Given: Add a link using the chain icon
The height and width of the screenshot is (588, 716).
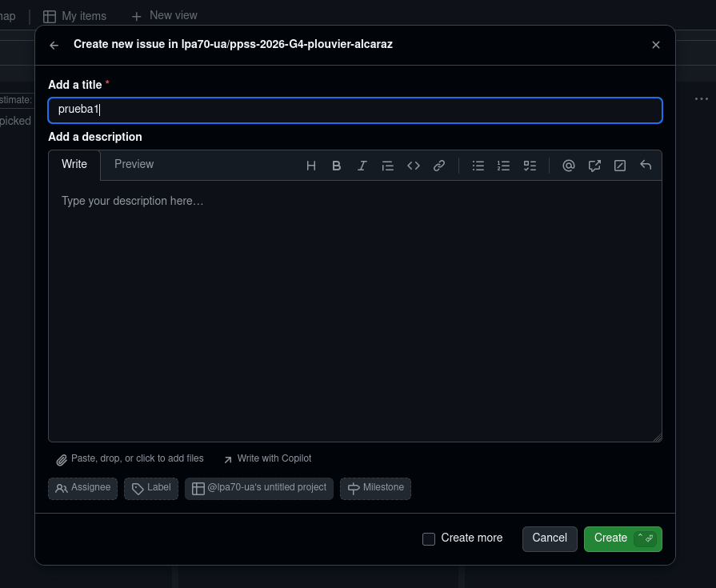Looking at the screenshot, I should tap(439, 166).
